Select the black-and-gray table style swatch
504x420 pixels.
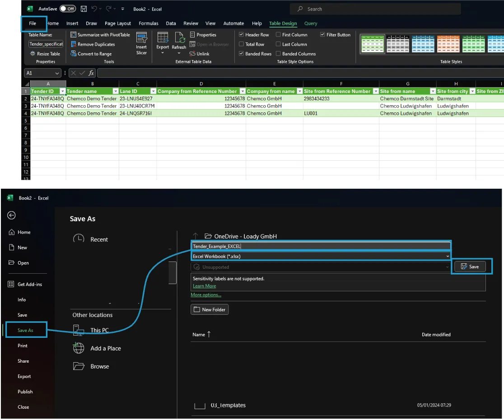click(x=397, y=44)
